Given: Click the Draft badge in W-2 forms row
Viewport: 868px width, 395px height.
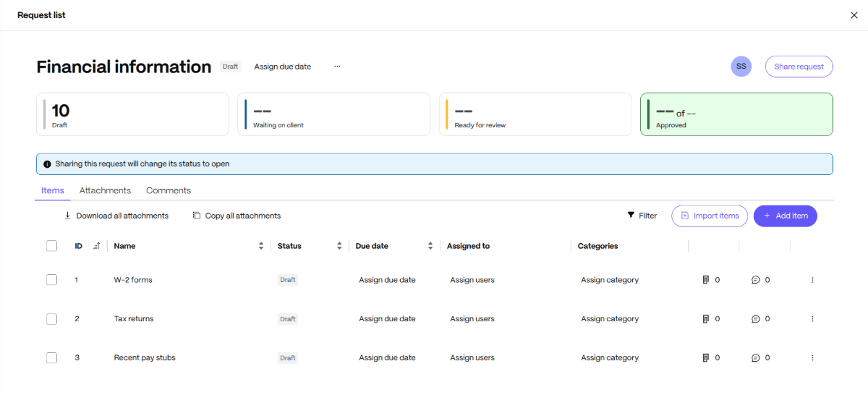Looking at the screenshot, I should (288, 280).
